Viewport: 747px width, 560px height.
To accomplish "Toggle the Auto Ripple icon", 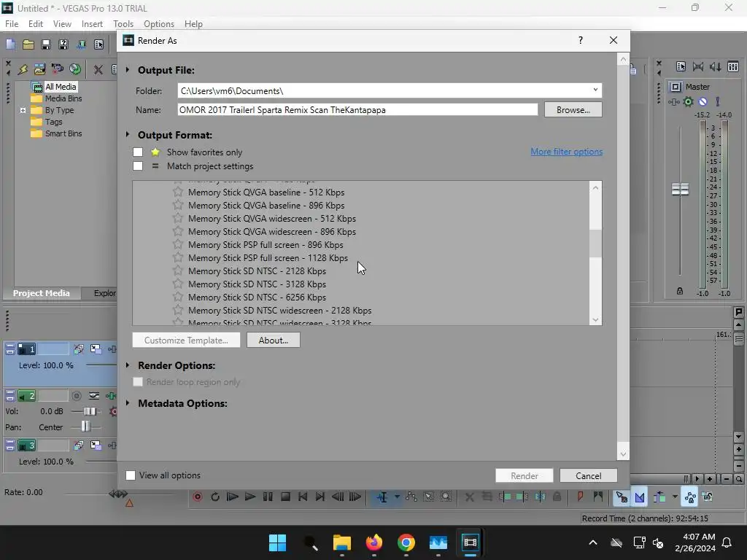I will (x=659, y=497).
